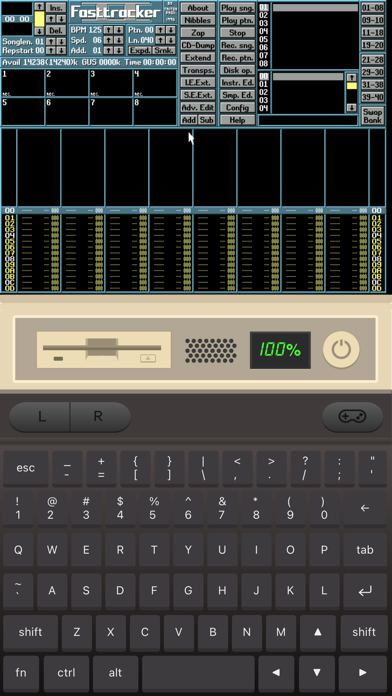This screenshot has width=392, height=696.
Task: Tap the esc key on keyboard
Action: (25, 468)
